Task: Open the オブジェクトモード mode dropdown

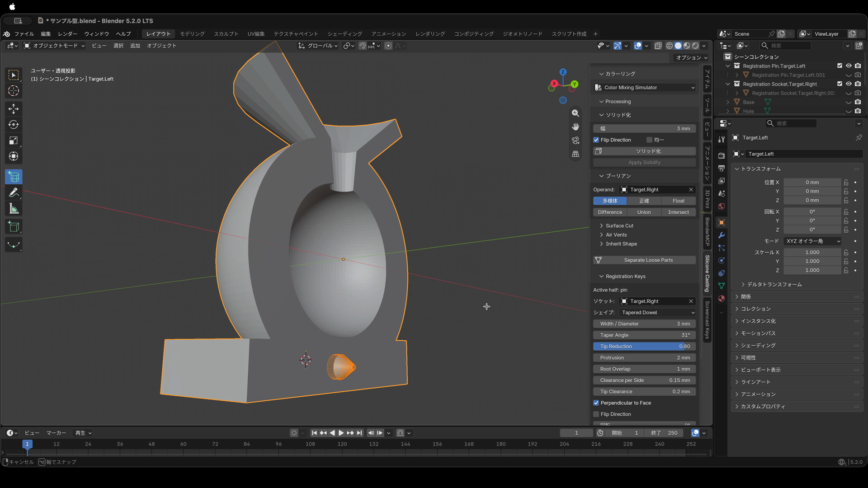Action: coord(54,46)
